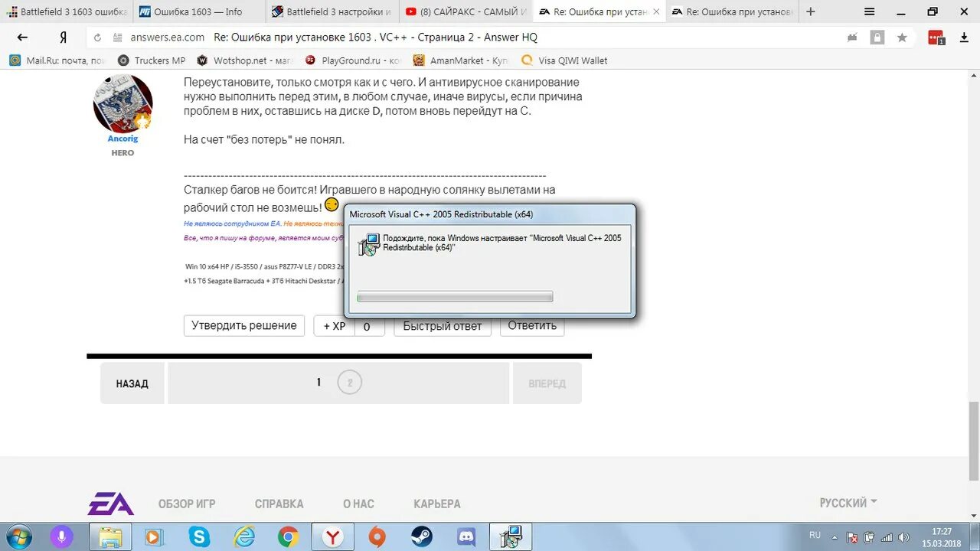
Task: Click the installer icon inside the dialog
Action: tap(369, 244)
